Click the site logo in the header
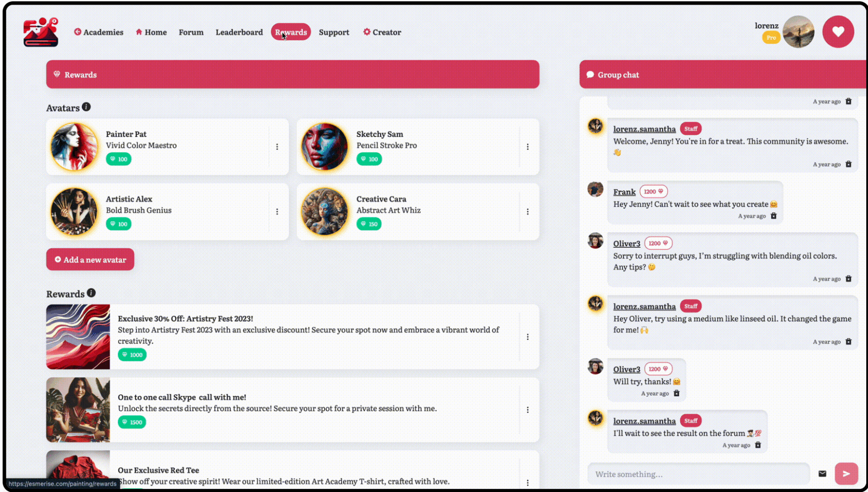868x492 pixels. point(41,32)
